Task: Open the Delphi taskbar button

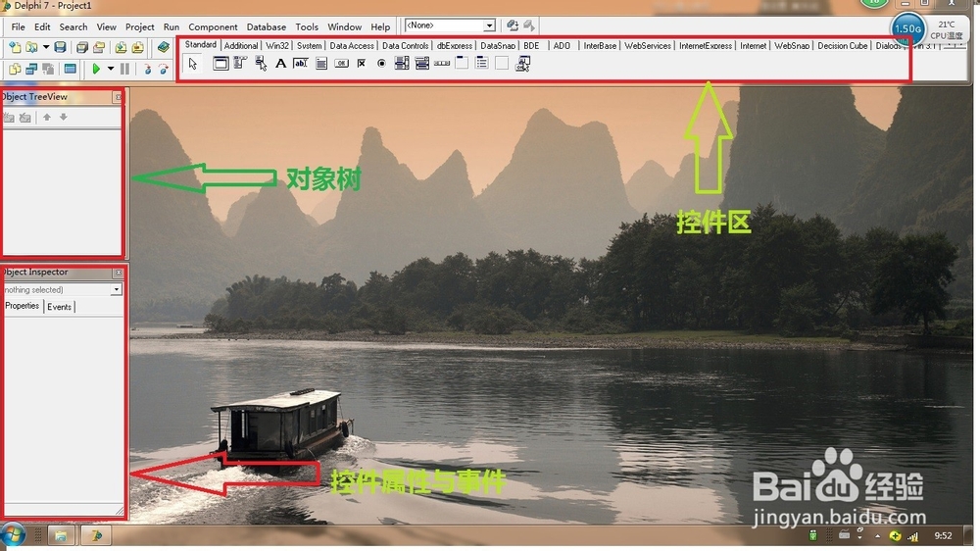Action: [x=96, y=535]
